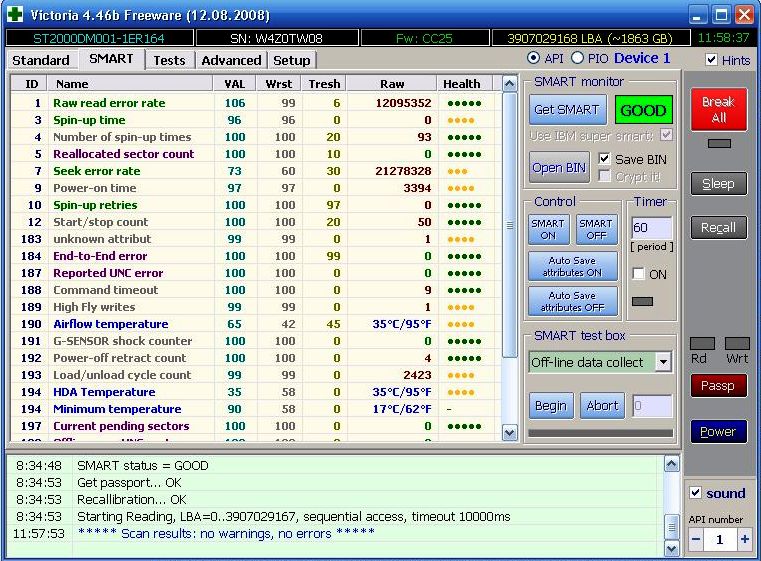Click the Name column header
The width and height of the screenshot is (761, 561).
pyautogui.click(x=130, y=84)
